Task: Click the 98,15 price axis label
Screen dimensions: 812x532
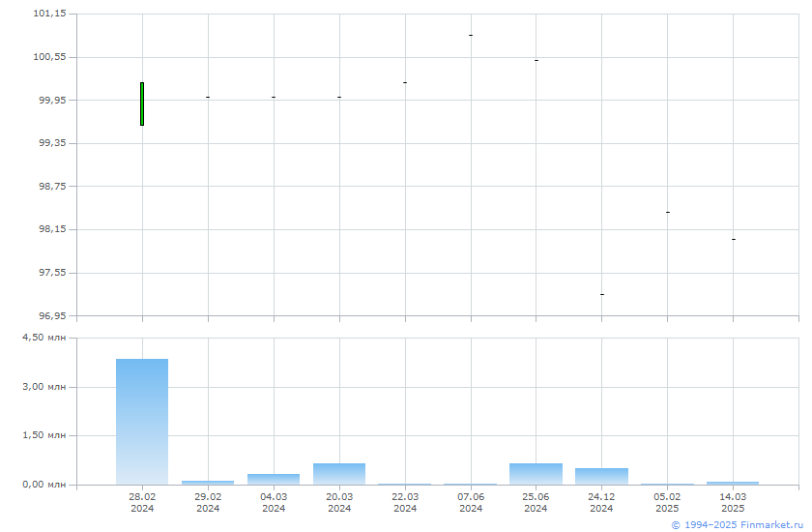Action: pos(52,229)
